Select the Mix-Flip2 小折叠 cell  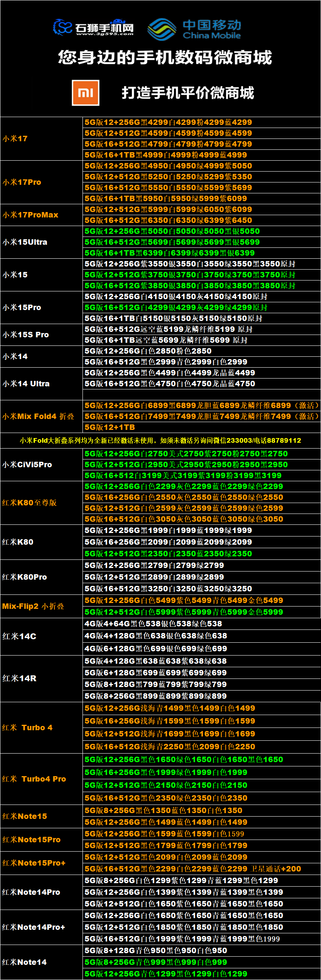(33, 606)
